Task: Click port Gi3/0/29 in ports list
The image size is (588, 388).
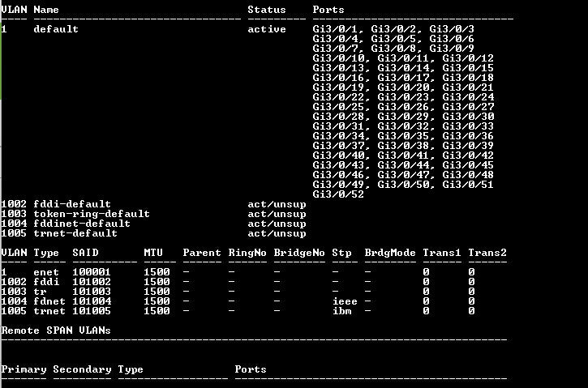Action: (403, 117)
